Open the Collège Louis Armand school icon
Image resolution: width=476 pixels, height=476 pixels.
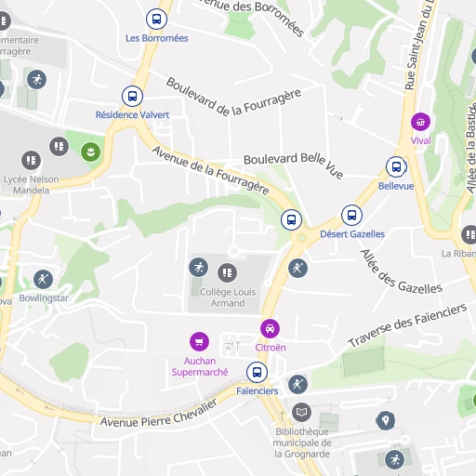[x=227, y=272]
